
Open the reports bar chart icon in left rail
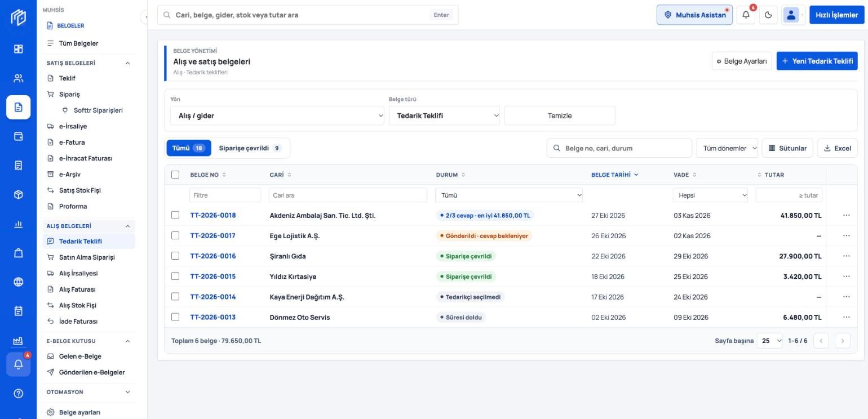(x=19, y=224)
